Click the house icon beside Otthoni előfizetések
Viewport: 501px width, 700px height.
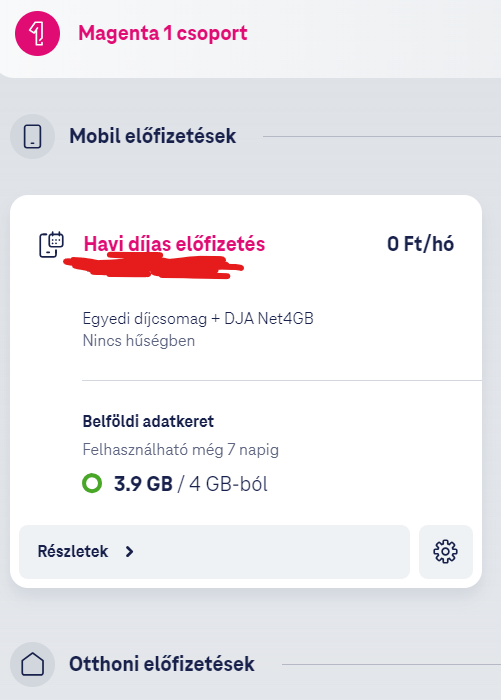click(x=33, y=664)
